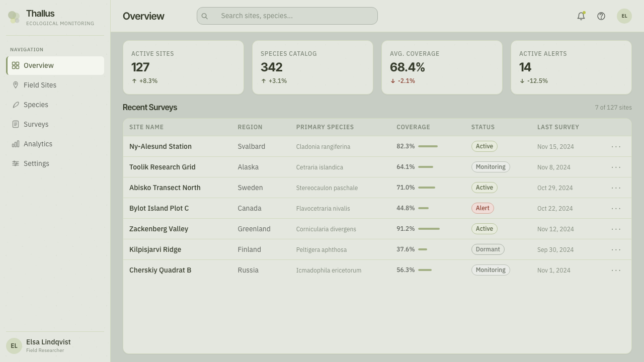The height and width of the screenshot is (362, 644).
Task: Open the Abisko Transect North site
Action: [165, 188]
